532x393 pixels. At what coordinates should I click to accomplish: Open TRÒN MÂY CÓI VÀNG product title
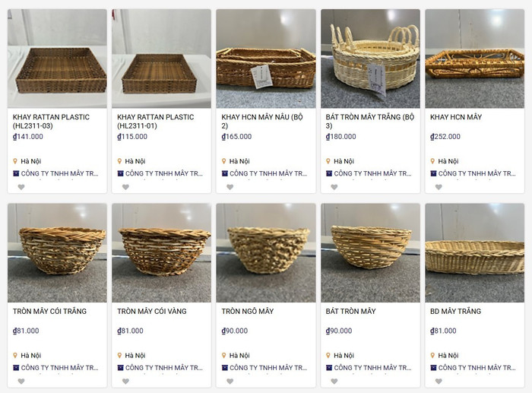coord(155,312)
